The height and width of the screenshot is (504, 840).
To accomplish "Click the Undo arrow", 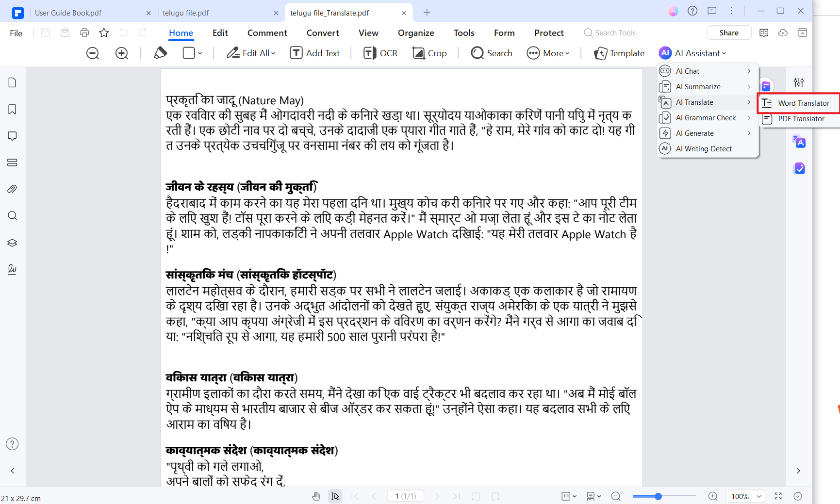I will tap(123, 33).
